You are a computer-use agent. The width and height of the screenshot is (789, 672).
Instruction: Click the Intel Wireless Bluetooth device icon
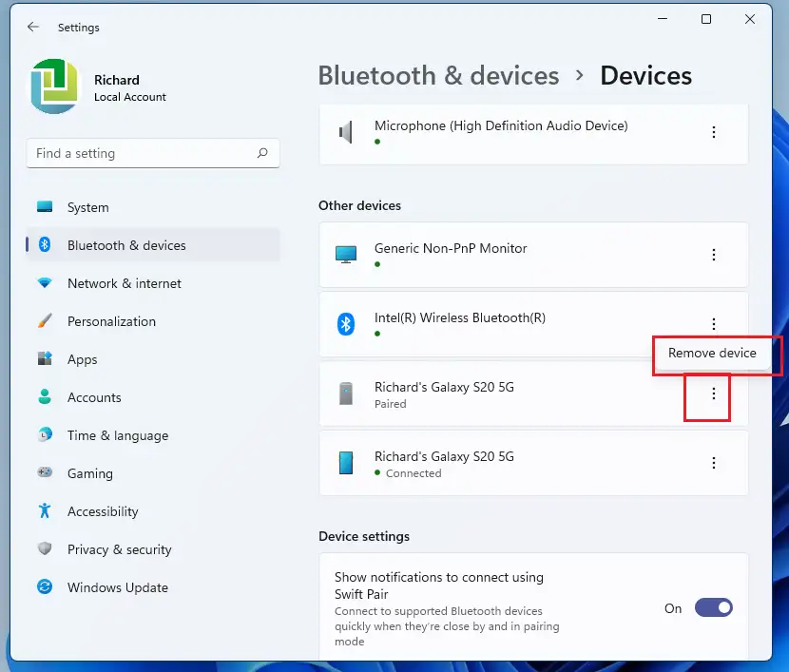pyautogui.click(x=346, y=324)
